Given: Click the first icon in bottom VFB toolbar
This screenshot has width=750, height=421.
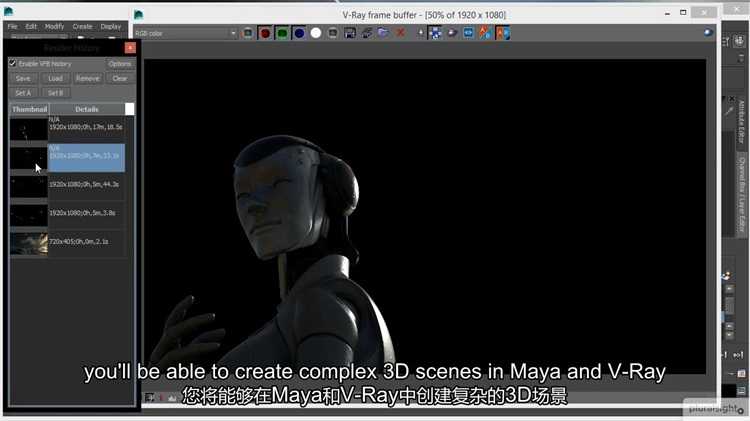Looking at the screenshot, I should (150, 397).
